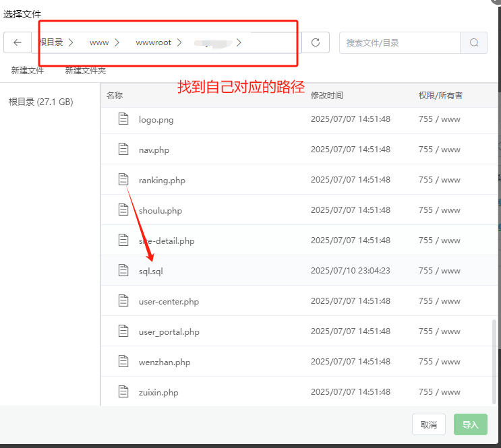
Task: Click the file icon beside shoulu.php
Action: [123, 210]
